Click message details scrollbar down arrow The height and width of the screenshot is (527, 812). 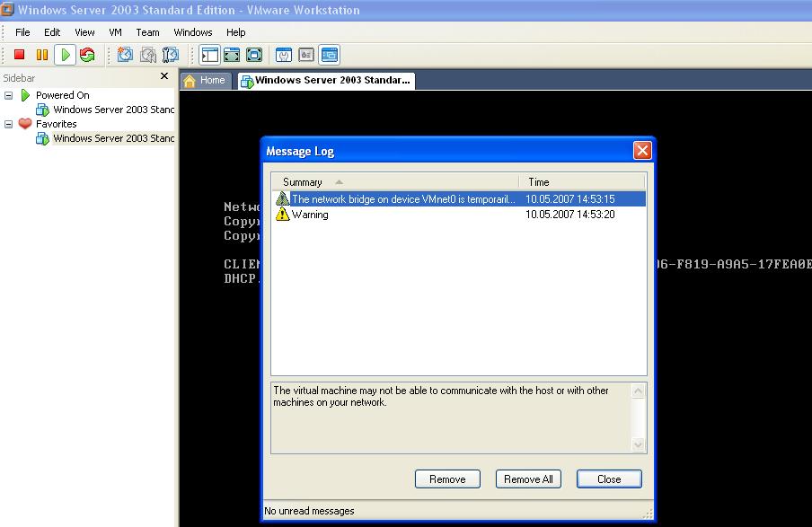coord(638,444)
